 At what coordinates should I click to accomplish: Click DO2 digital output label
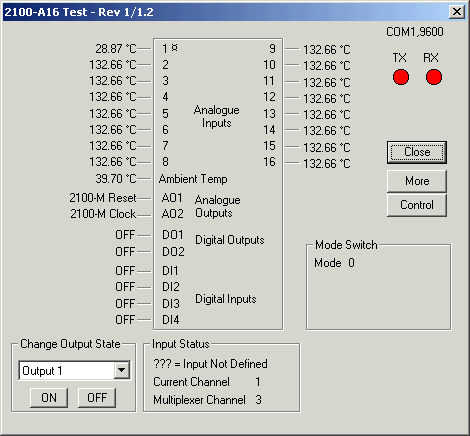coord(173,251)
